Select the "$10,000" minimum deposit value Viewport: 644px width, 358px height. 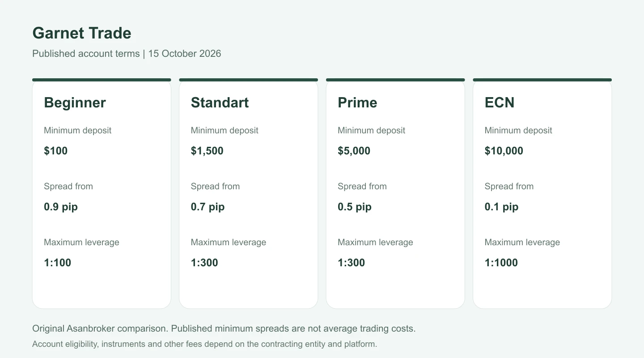point(504,151)
